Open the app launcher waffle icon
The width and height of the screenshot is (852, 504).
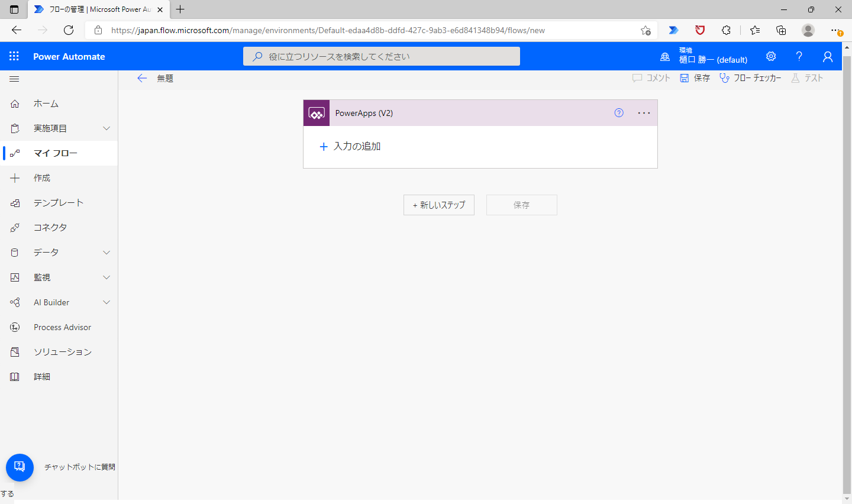[14, 56]
